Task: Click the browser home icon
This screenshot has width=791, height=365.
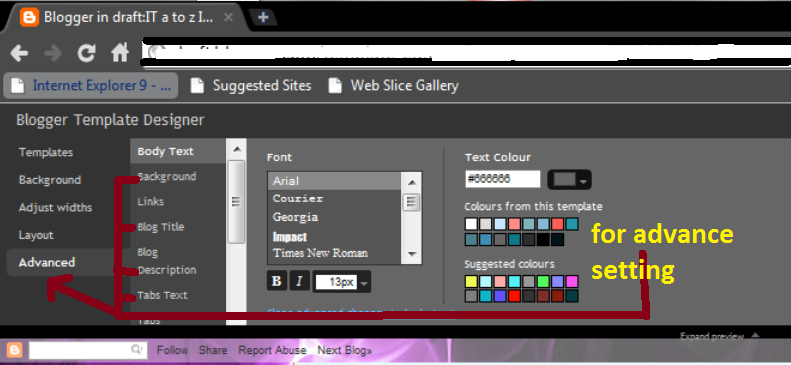Action: pyautogui.click(x=120, y=52)
